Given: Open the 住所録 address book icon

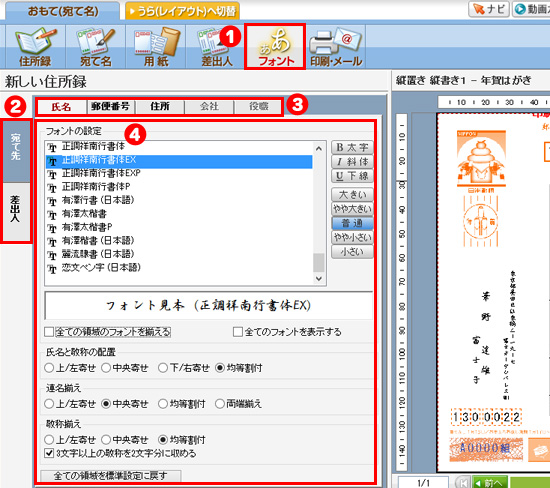Looking at the screenshot, I should (35, 47).
